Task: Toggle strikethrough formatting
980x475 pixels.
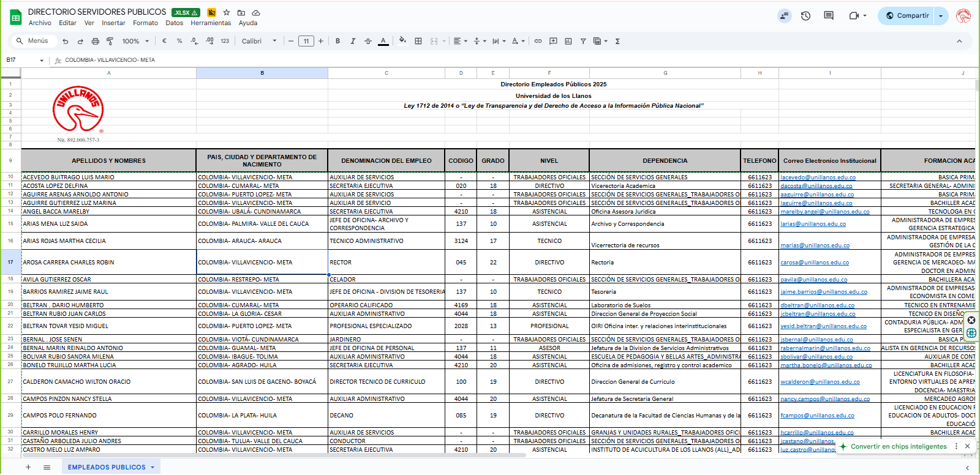Action: pos(368,41)
